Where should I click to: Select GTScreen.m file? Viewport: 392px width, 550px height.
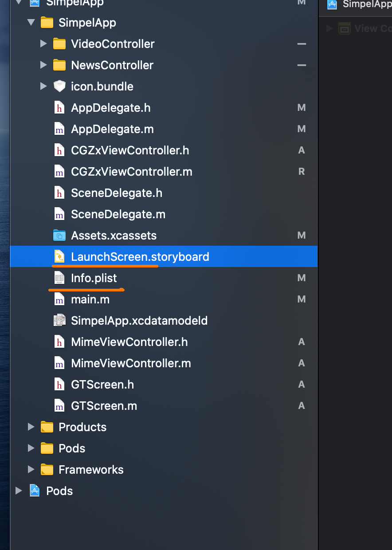click(x=104, y=406)
